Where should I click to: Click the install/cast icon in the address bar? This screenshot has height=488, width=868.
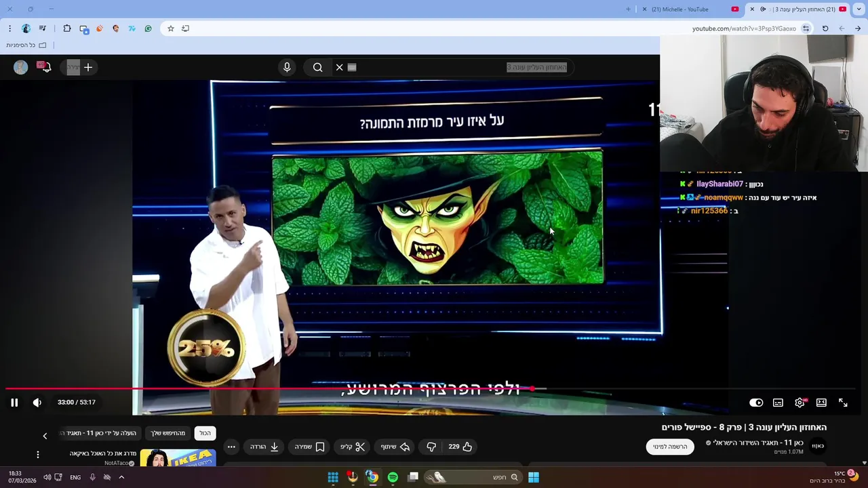pyautogui.click(x=185, y=28)
